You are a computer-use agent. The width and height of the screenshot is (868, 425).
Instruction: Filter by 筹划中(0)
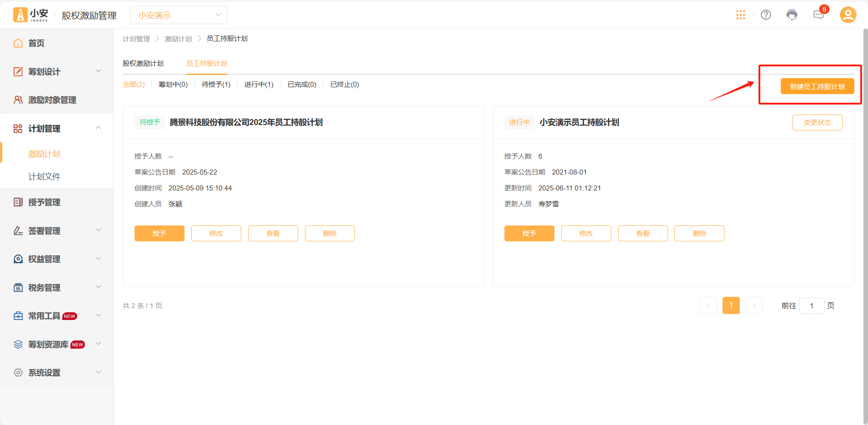(x=173, y=85)
